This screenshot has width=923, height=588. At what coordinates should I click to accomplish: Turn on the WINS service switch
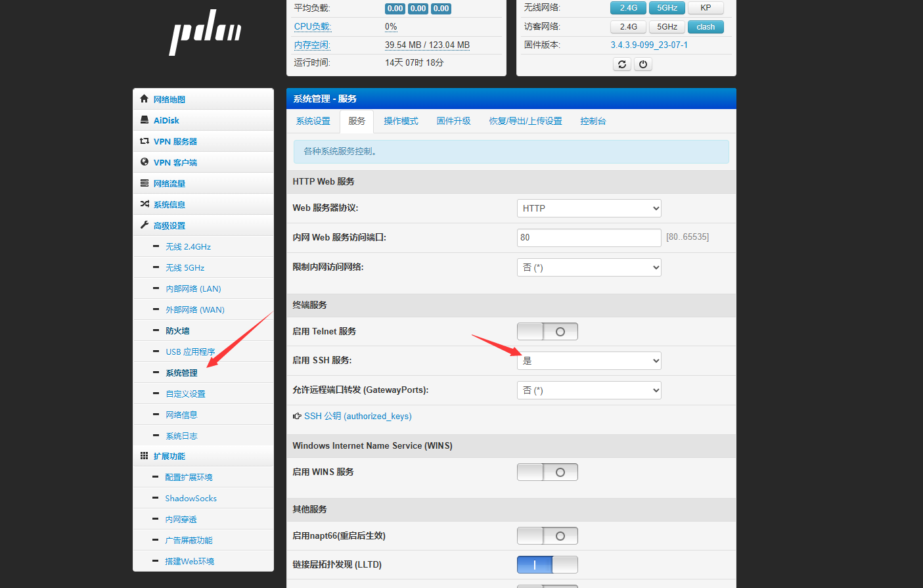[547, 472]
